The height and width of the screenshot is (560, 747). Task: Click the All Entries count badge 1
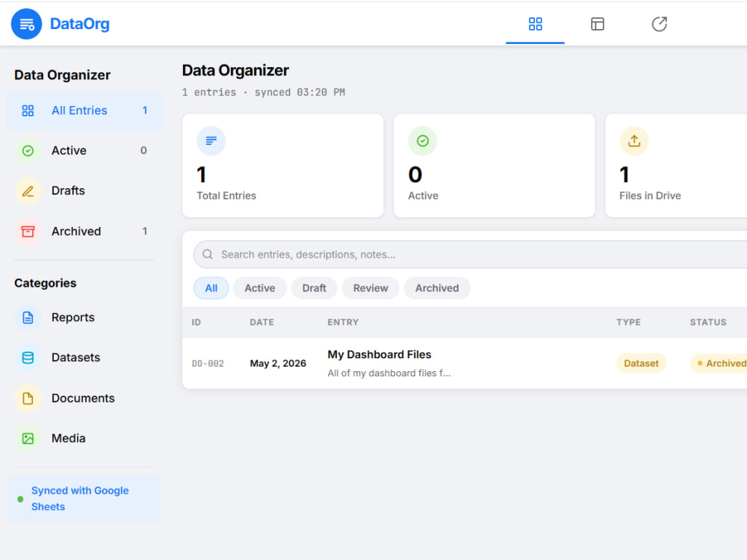click(x=144, y=111)
